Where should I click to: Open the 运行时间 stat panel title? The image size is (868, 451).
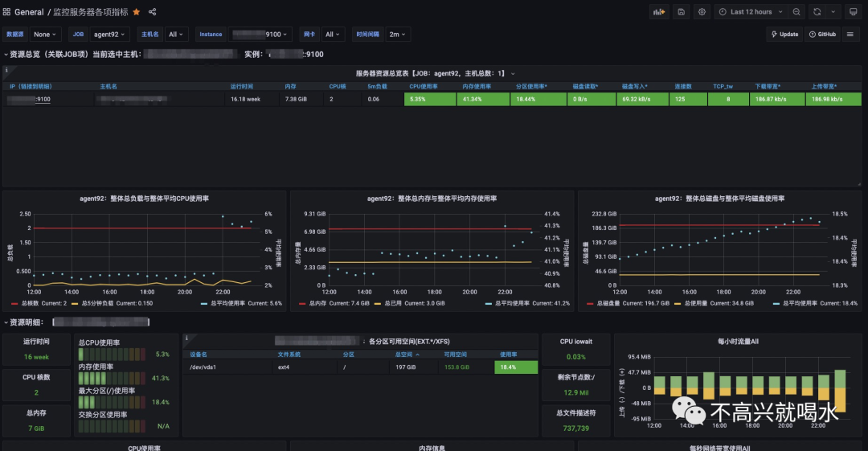tap(36, 342)
